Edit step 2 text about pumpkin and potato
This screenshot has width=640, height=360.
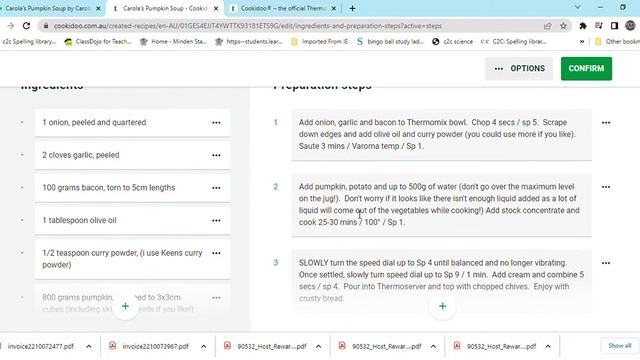click(442, 204)
